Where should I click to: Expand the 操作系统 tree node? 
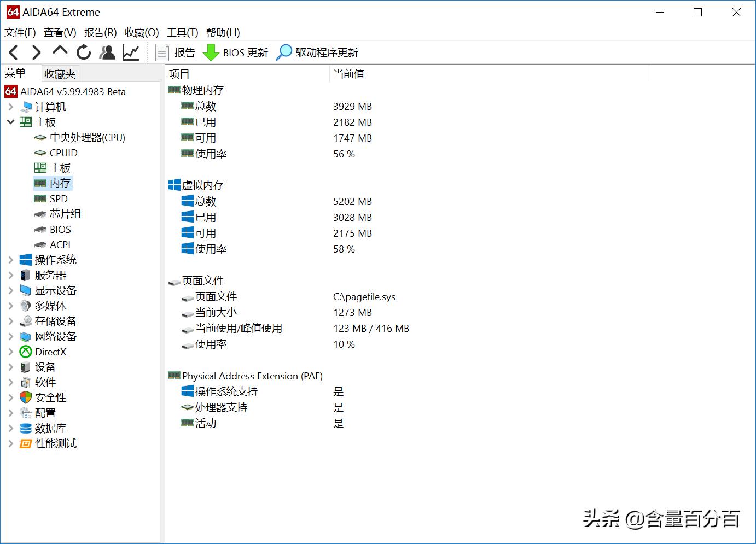[x=11, y=260]
